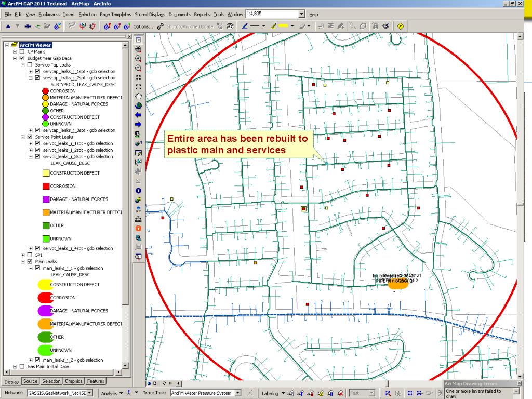The height and width of the screenshot is (399, 532).
Task: Click the yellow highlight color swatch in toolbar
Action: pos(284,26)
